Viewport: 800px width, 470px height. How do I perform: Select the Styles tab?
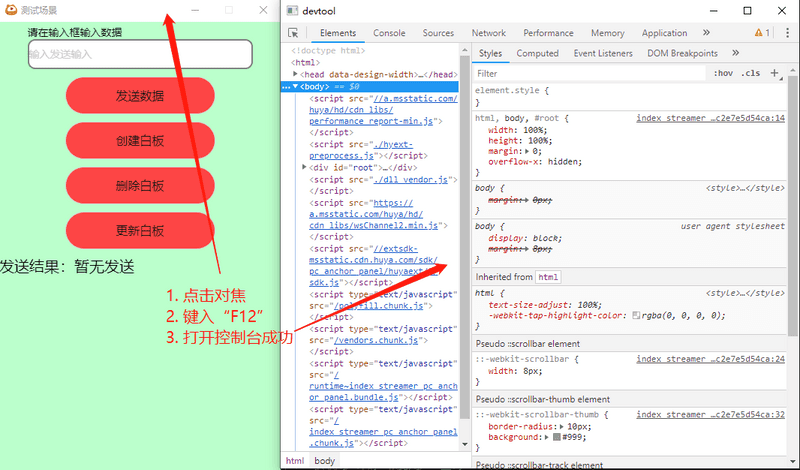[490, 53]
